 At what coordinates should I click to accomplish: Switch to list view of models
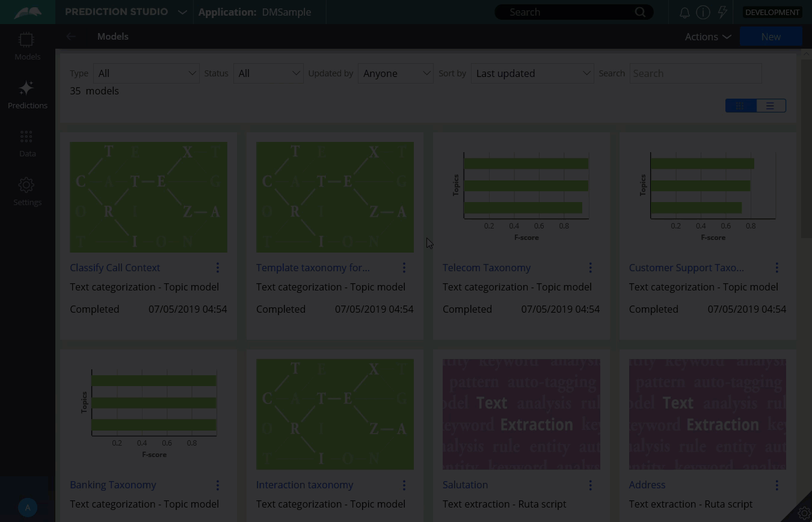pyautogui.click(x=770, y=106)
